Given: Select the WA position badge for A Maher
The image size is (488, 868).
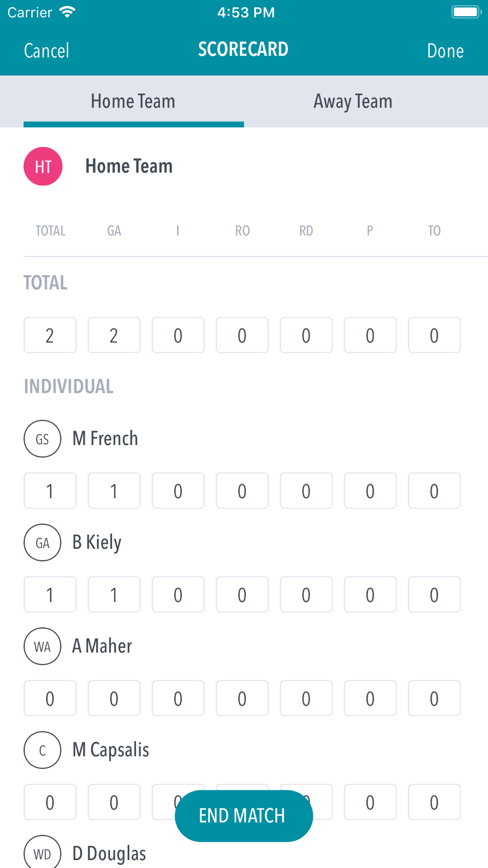Looking at the screenshot, I should 42,646.
